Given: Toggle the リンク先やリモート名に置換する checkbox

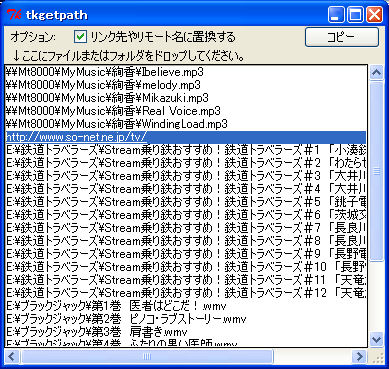Looking at the screenshot, I should click(80, 37).
